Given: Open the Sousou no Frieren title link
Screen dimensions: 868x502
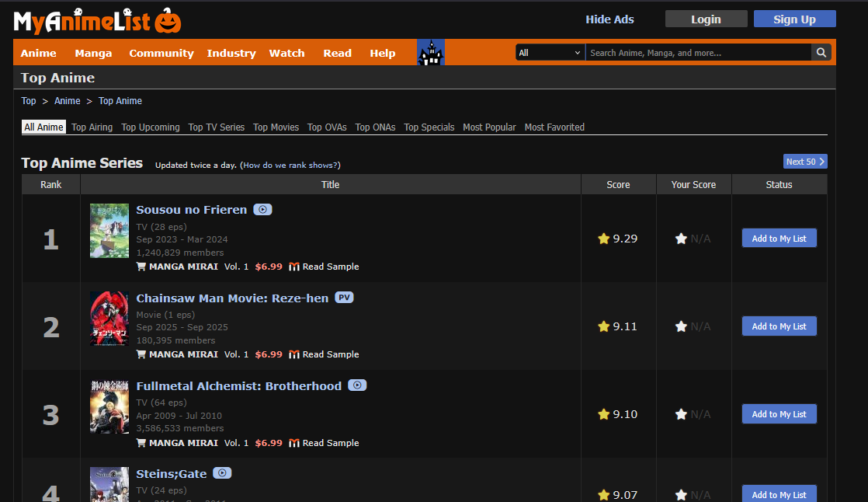Looking at the screenshot, I should pyautogui.click(x=192, y=210).
